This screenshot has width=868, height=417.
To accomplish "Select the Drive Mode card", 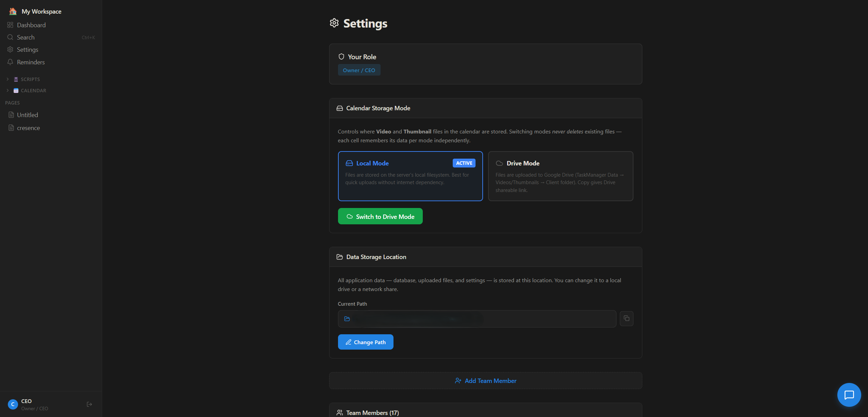I will [x=561, y=176].
